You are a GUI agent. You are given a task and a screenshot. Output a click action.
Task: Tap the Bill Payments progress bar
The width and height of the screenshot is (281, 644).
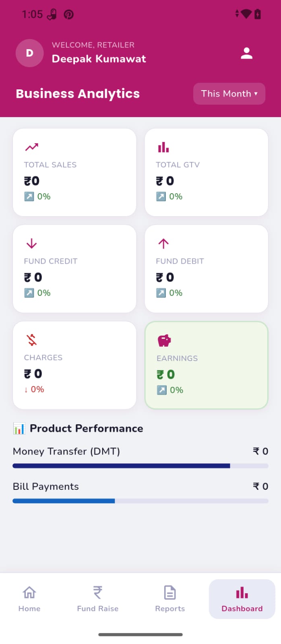point(140,501)
